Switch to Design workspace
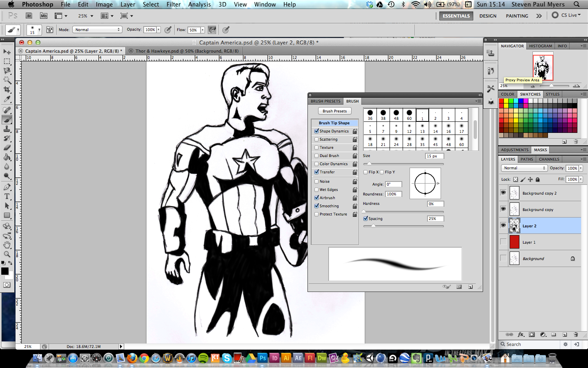Screen dimensions: 588x368 pos(488,16)
